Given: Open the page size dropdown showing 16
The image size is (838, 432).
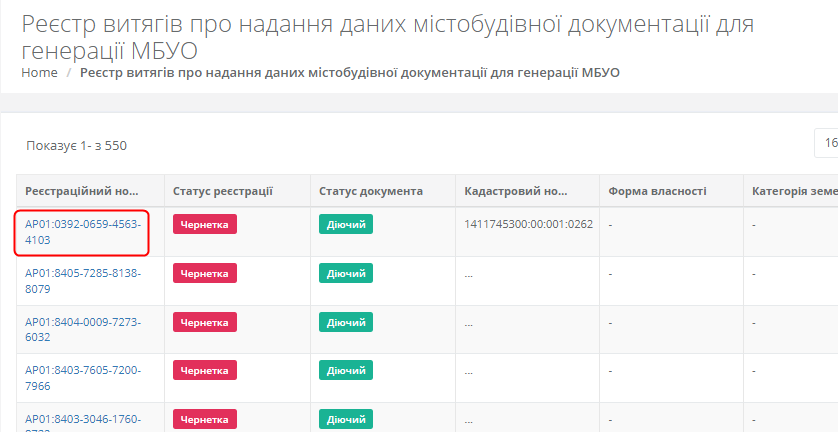Looking at the screenshot, I should [826, 144].
